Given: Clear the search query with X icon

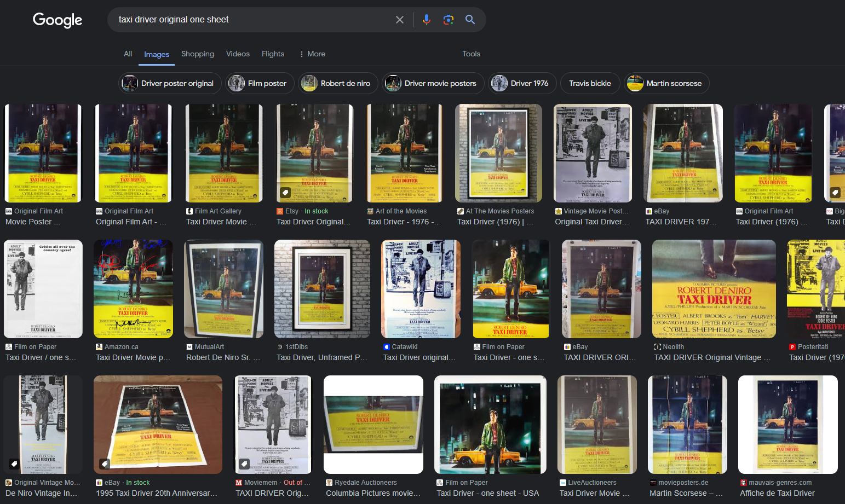Looking at the screenshot, I should point(400,20).
